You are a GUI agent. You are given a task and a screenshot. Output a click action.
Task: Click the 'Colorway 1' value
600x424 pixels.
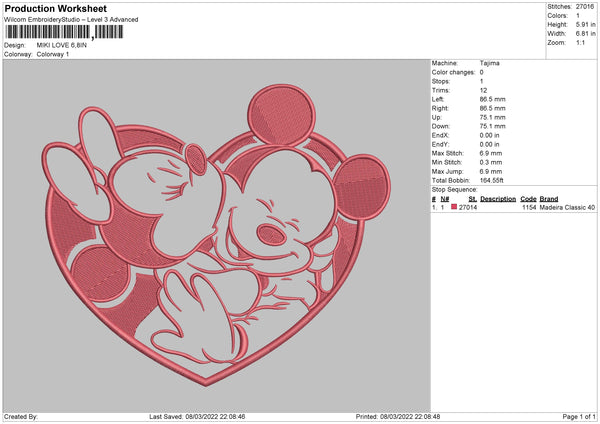tap(53, 54)
